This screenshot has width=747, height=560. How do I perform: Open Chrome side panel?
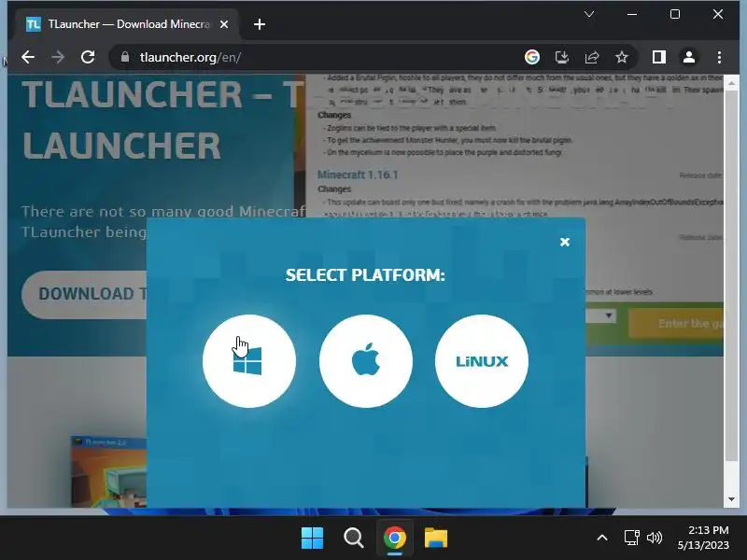(659, 57)
